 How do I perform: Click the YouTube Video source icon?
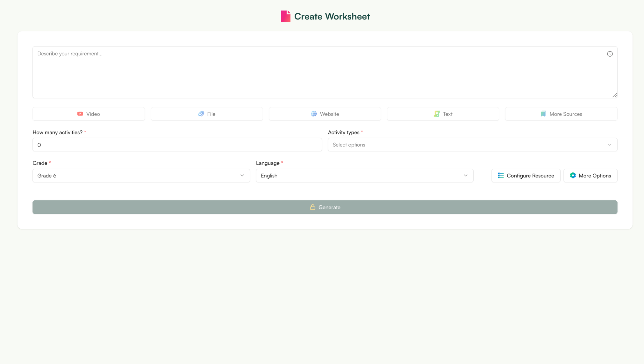point(80,114)
